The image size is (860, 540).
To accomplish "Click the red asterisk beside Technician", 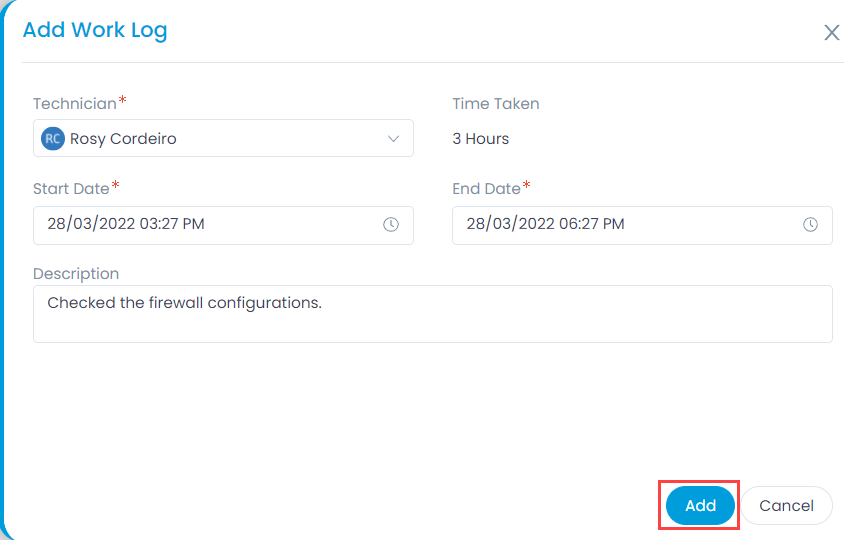I will 122,99.
